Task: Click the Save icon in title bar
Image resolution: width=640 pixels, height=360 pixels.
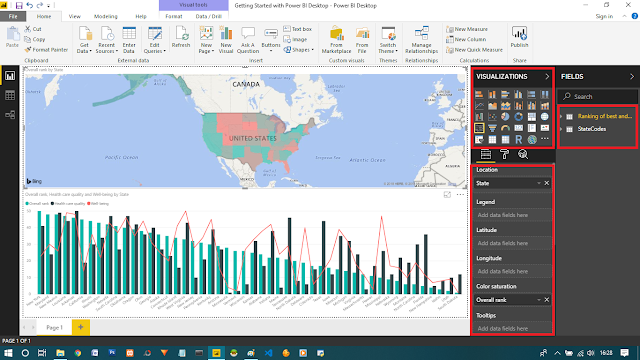Action: [19, 6]
